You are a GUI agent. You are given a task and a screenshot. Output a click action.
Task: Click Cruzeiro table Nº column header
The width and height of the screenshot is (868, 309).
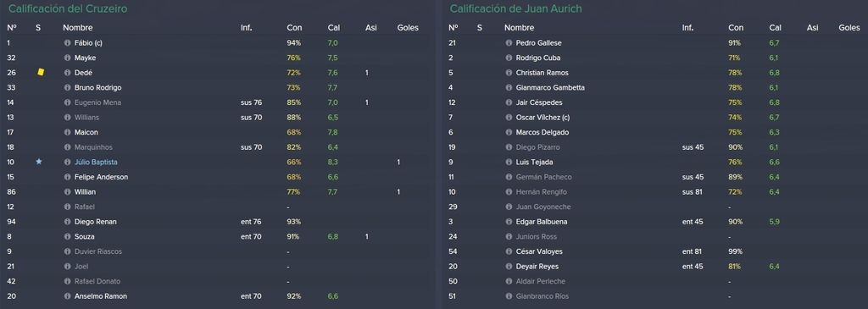(x=12, y=28)
